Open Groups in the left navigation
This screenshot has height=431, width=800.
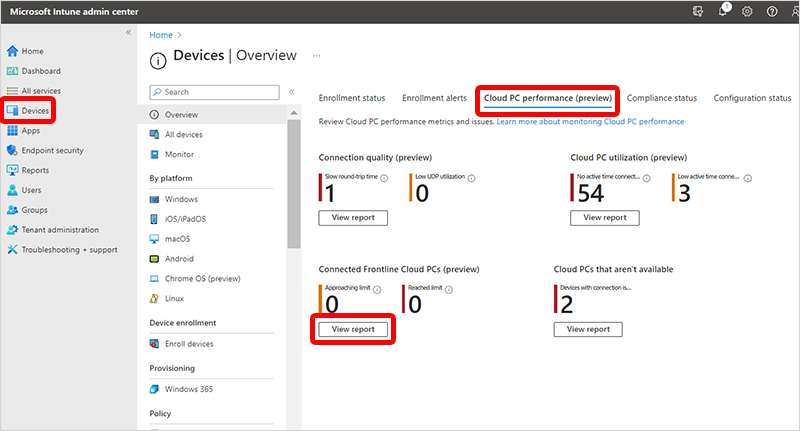(x=27, y=210)
